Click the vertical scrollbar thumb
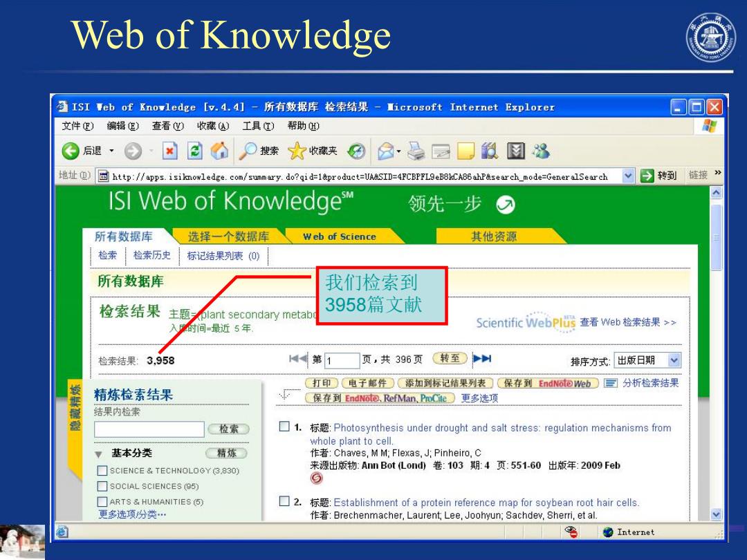Image resolution: width=747 pixels, height=560 pixels. tap(716, 238)
